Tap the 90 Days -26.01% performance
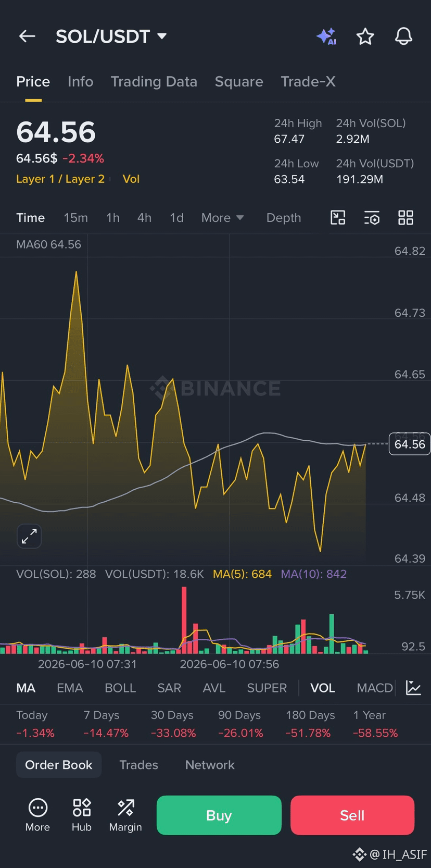Viewport: 431px width, 868px height. [240, 724]
